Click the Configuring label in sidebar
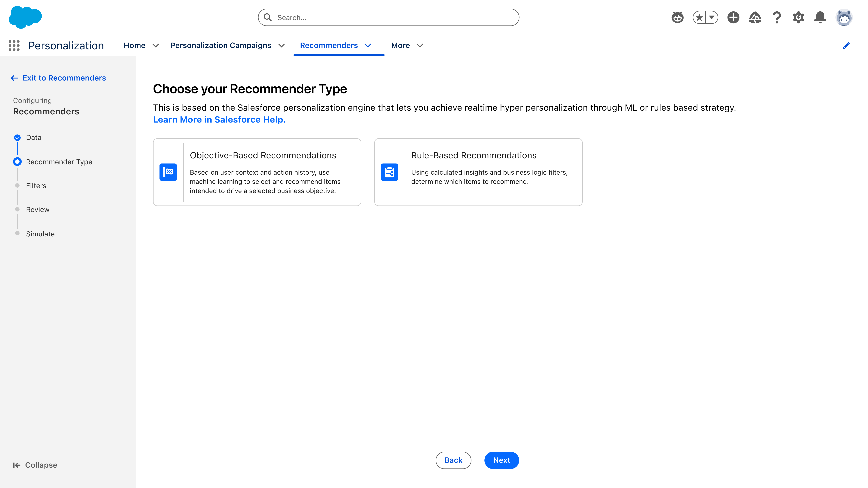This screenshot has height=488, width=868. [x=32, y=100]
